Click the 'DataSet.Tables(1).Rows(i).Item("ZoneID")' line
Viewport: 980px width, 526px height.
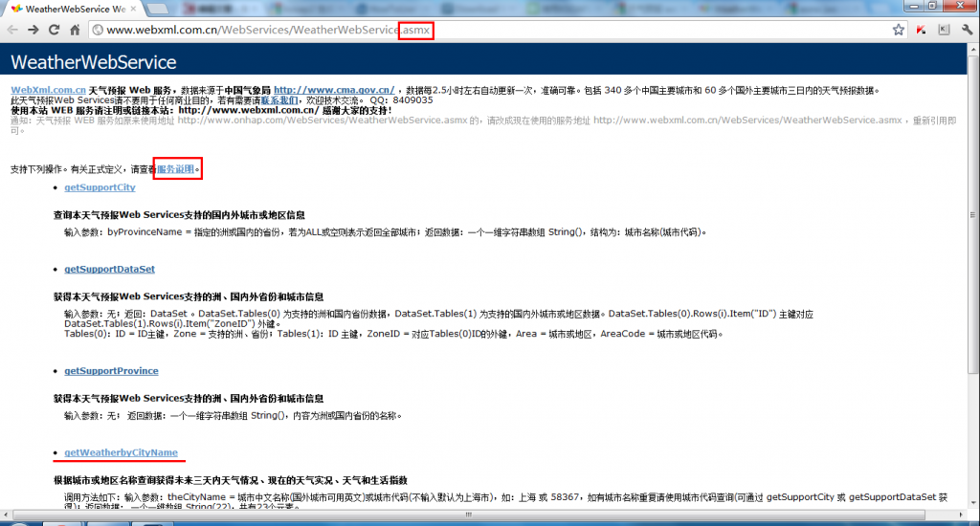click(173, 323)
